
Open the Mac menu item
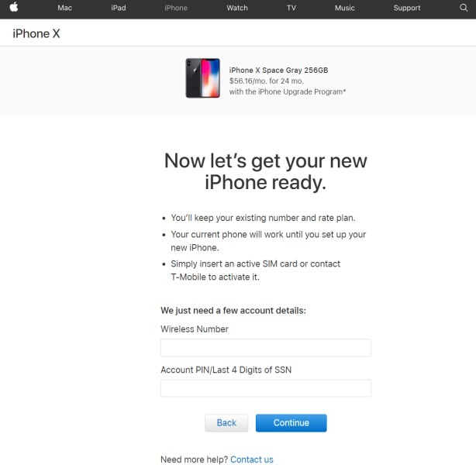click(64, 8)
